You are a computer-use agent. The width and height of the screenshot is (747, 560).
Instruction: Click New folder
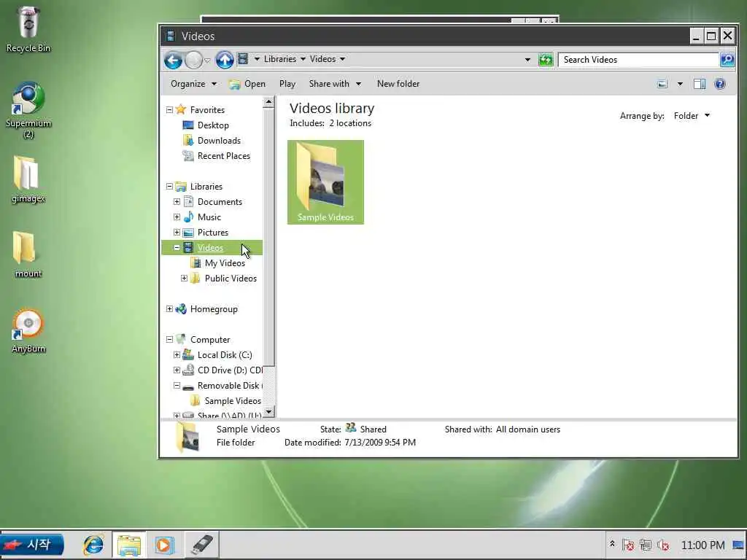tap(398, 84)
